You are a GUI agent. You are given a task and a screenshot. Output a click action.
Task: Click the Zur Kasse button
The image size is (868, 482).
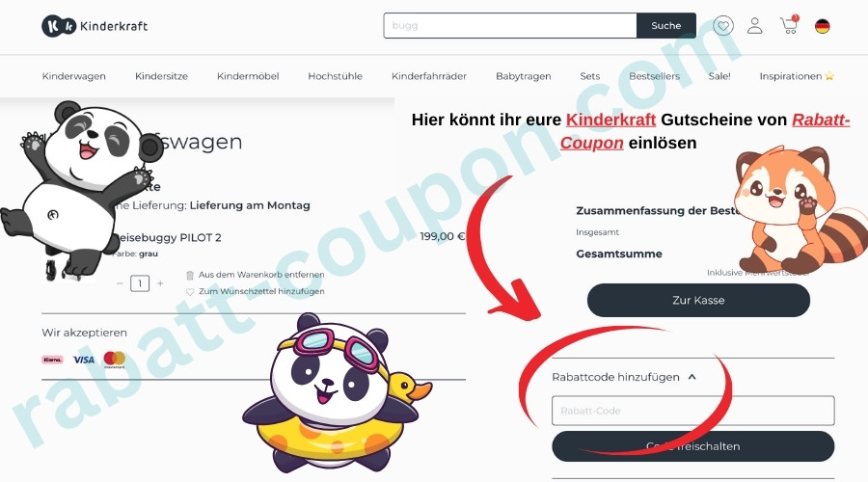coord(698,300)
